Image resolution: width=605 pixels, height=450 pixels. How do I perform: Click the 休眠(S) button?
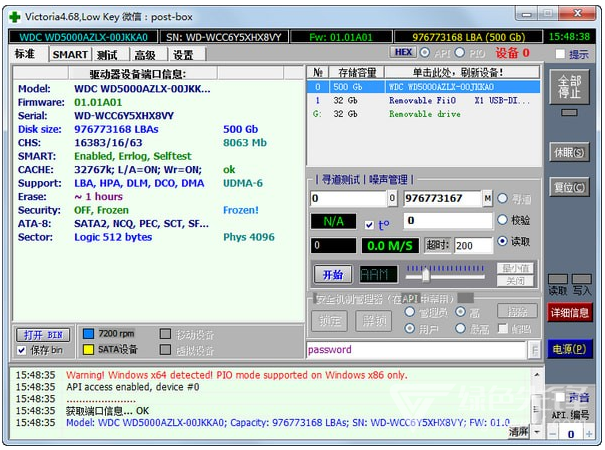(x=570, y=152)
